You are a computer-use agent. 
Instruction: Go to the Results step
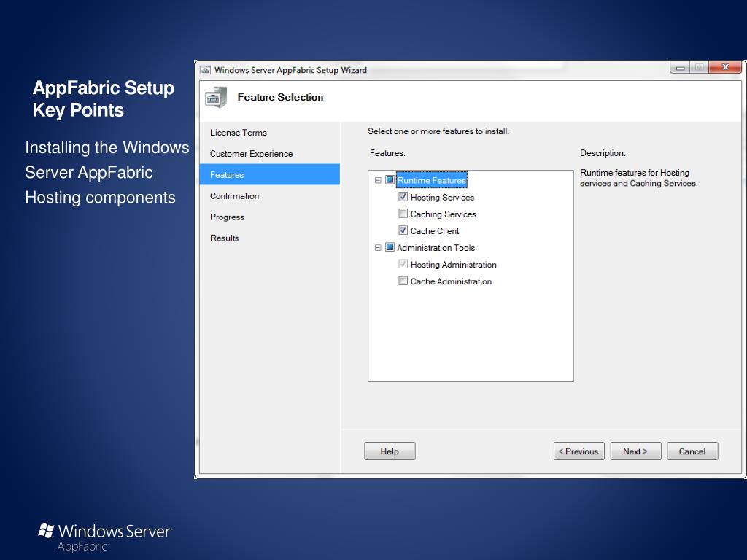pyautogui.click(x=225, y=238)
